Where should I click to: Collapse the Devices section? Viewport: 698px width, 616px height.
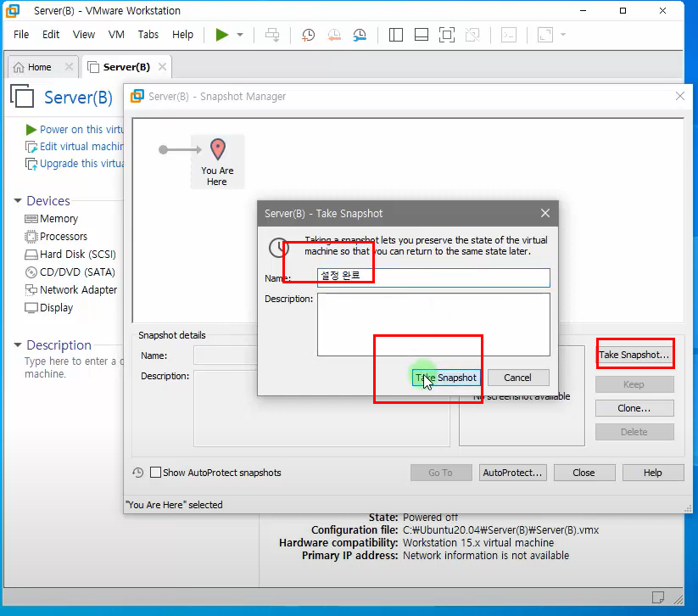[18, 201]
